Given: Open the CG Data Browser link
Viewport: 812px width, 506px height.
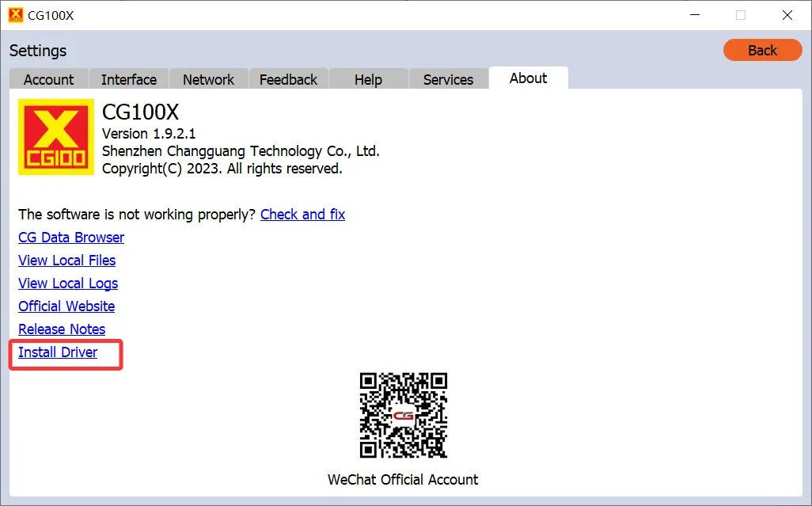Looking at the screenshot, I should 71,238.
